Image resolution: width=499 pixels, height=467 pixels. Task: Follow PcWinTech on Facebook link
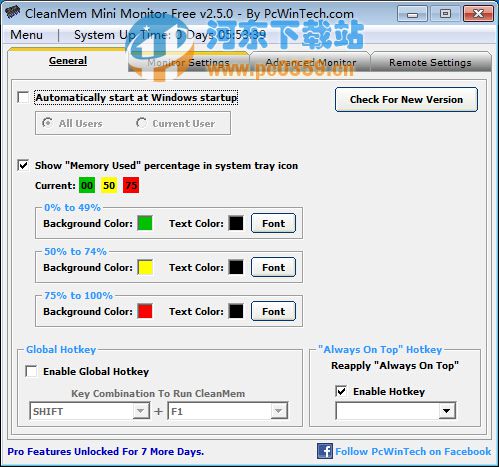413,451
